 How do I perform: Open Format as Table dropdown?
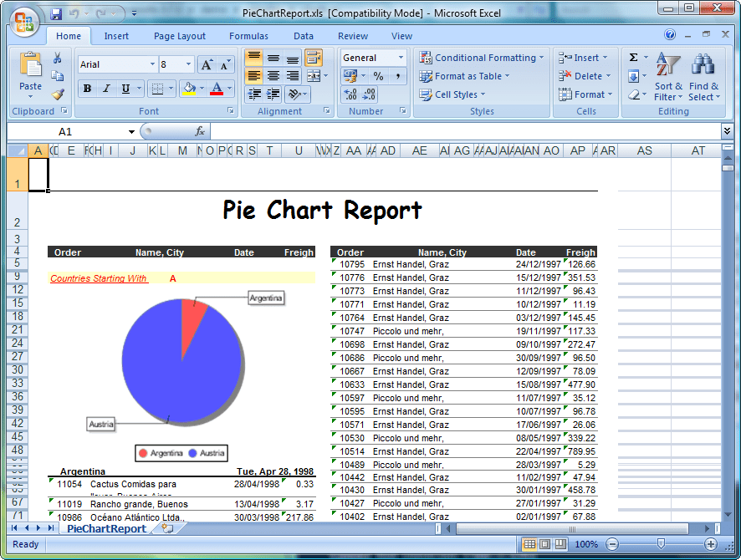point(464,76)
